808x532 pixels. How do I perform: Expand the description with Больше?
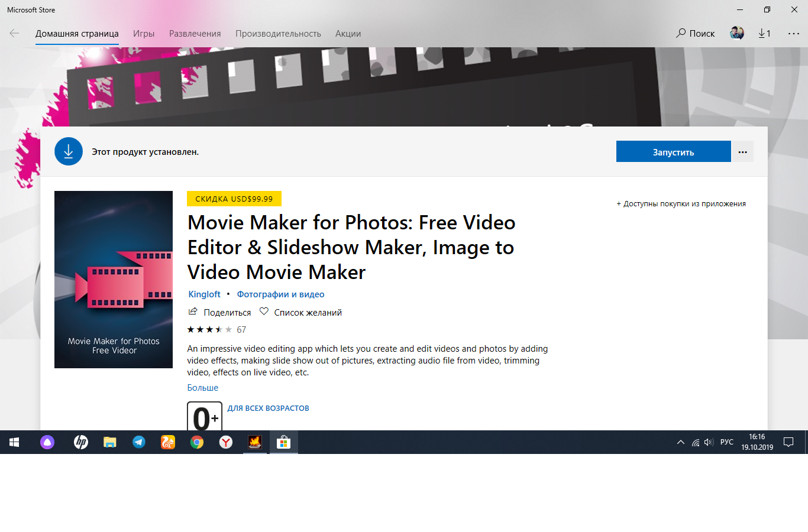coord(203,388)
